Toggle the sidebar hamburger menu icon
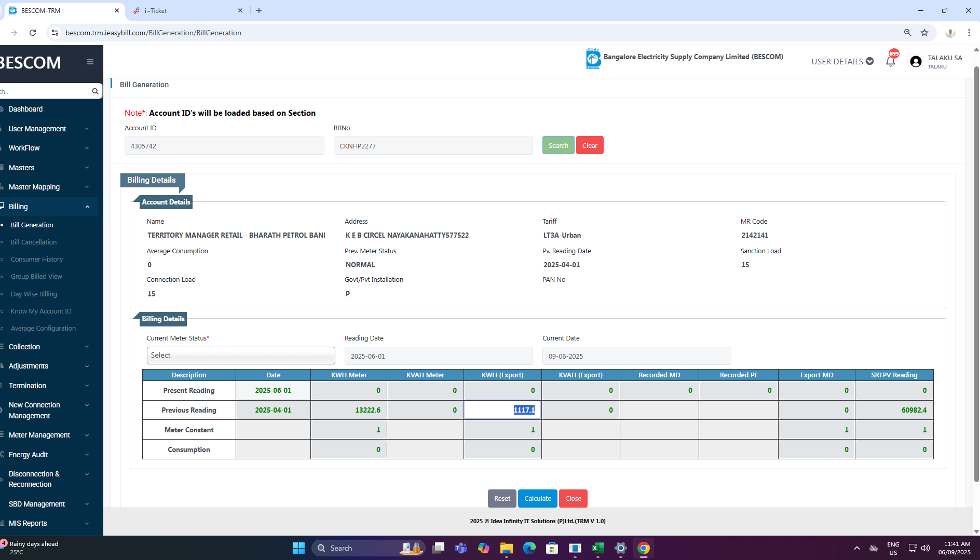Screen dimensions: 980x560 [x=90, y=62]
